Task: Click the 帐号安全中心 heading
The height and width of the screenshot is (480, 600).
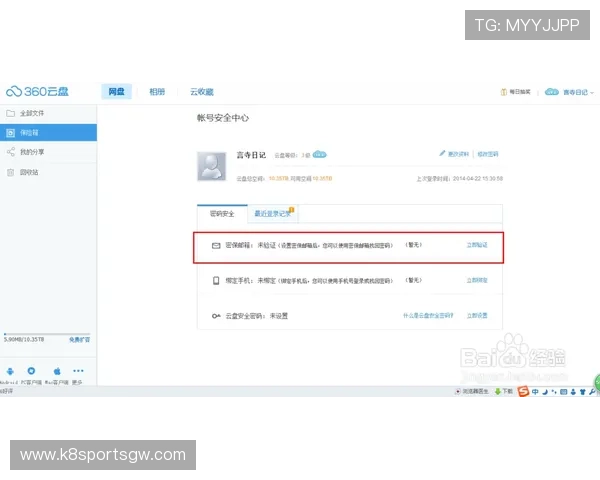Action: (x=223, y=118)
